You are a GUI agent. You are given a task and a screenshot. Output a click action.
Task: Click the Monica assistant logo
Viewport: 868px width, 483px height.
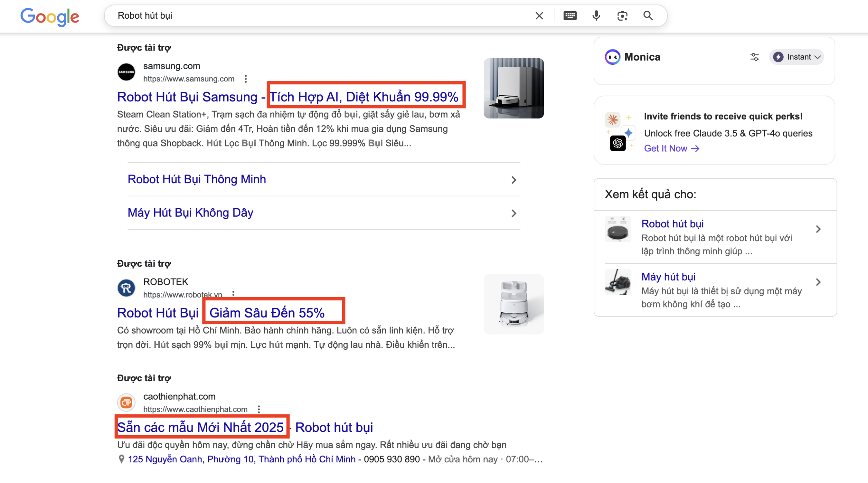[612, 57]
